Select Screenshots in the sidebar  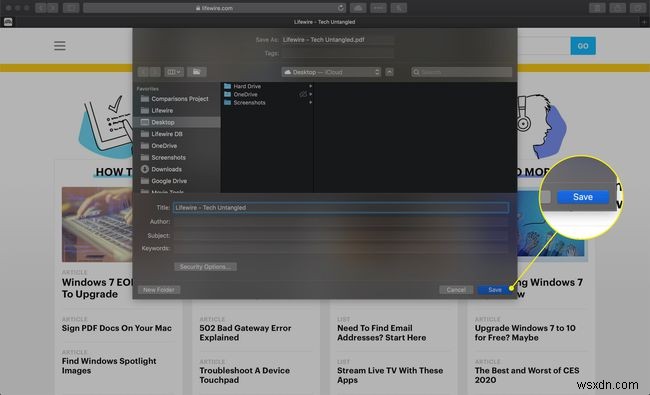[177, 158]
